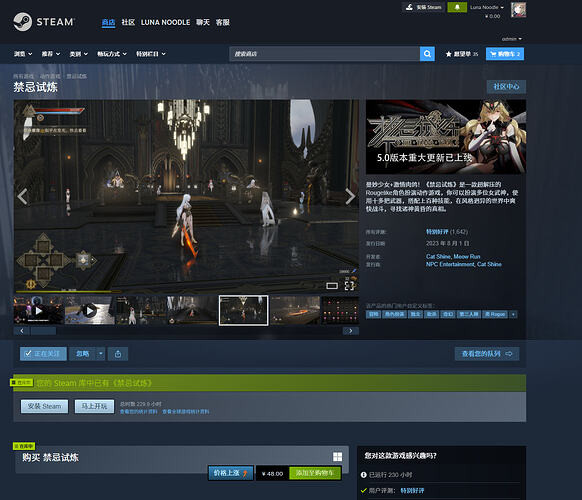Screen dimensions: 582x500
Task: Expand the dropdown arrow next to 忽略
Action: pyautogui.click(x=101, y=354)
